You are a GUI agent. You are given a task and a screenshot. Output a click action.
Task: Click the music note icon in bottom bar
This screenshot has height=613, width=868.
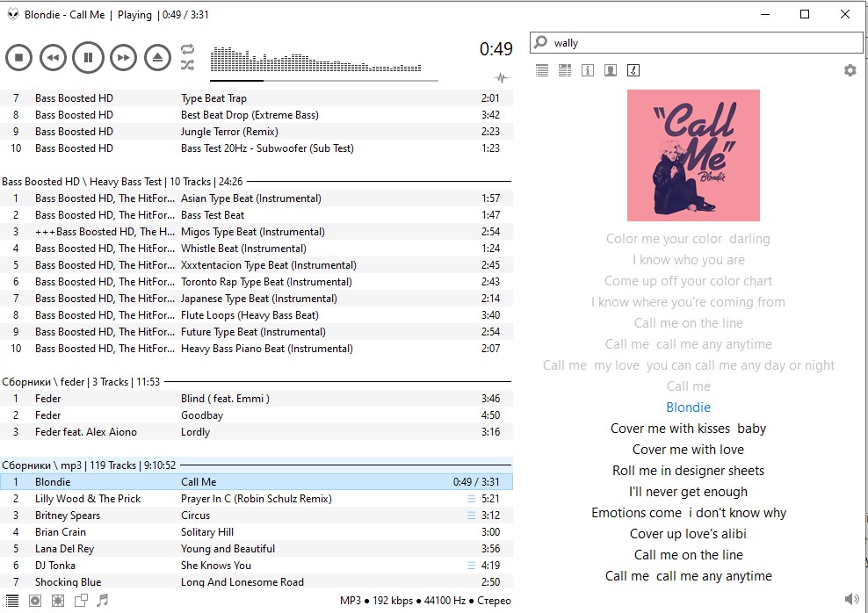coord(103,600)
